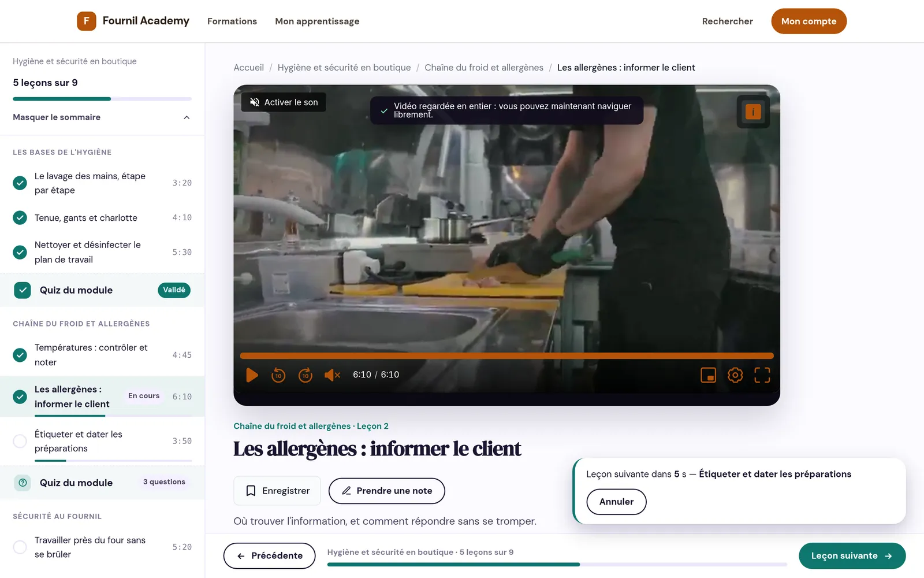Go to Accueil breadcrumb
This screenshot has width=924, height=578.
click(249, 68)
